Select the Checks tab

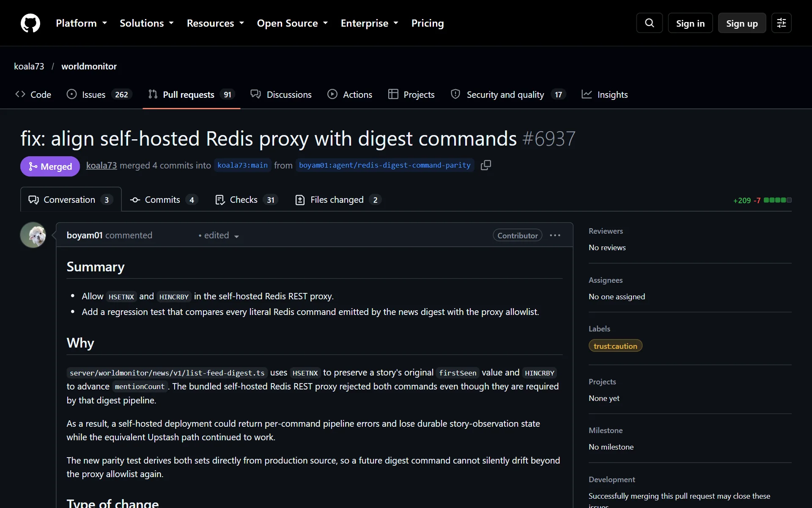click(x=247, y=200)
